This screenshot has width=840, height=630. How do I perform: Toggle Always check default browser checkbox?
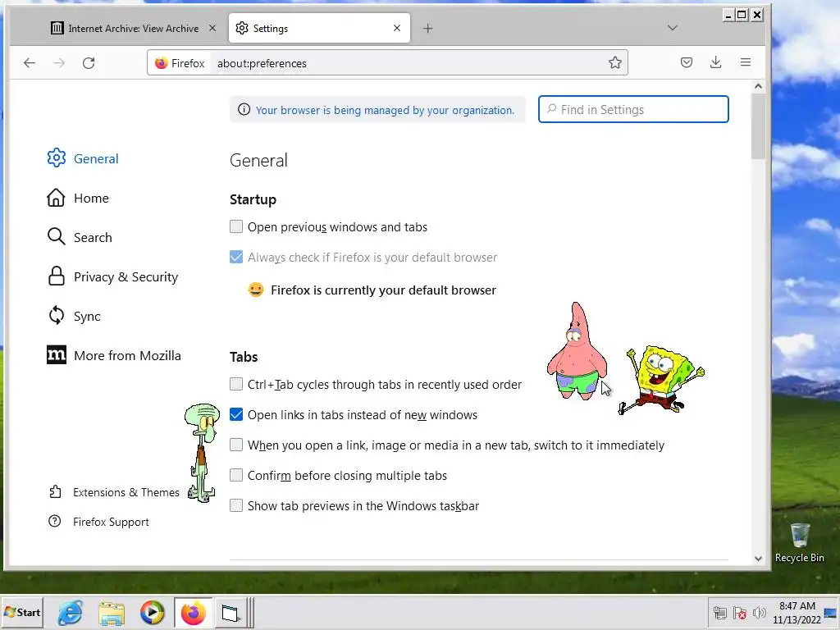coord(236,257)
